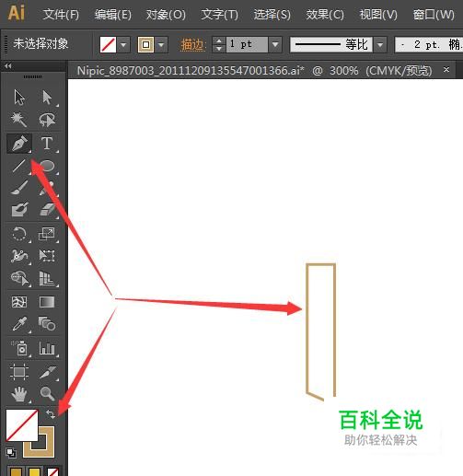Close the Nipic document tab
463x476 pixels.
coord(446,70)
